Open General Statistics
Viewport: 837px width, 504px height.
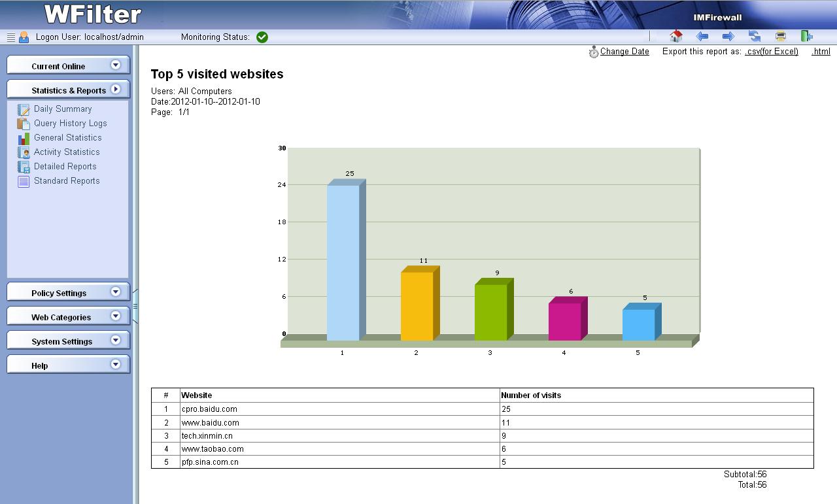point(67,138)
